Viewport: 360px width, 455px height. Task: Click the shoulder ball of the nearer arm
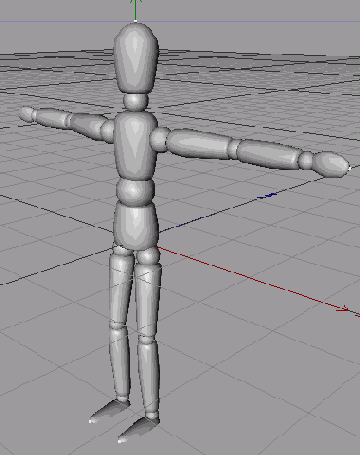click(x=159, y=139)
